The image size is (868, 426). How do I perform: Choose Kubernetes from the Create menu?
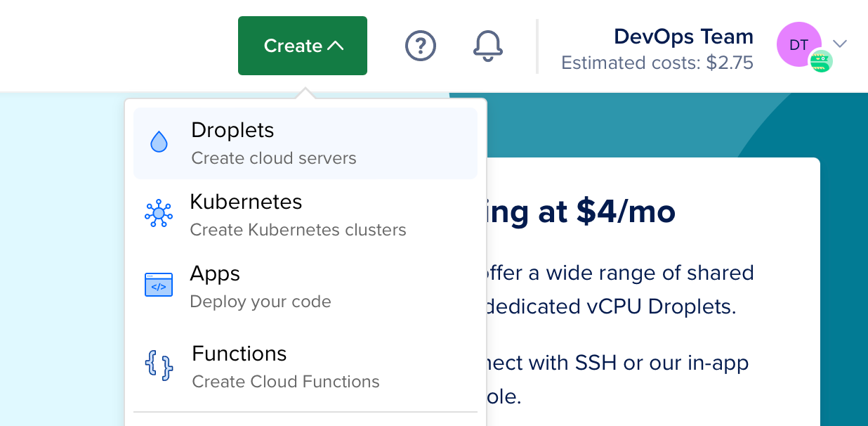246,202
